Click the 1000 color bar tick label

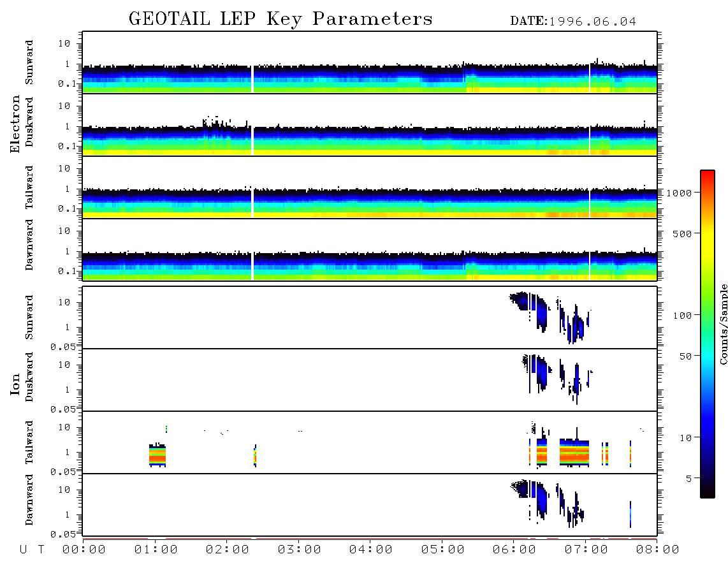coord(679,193)
